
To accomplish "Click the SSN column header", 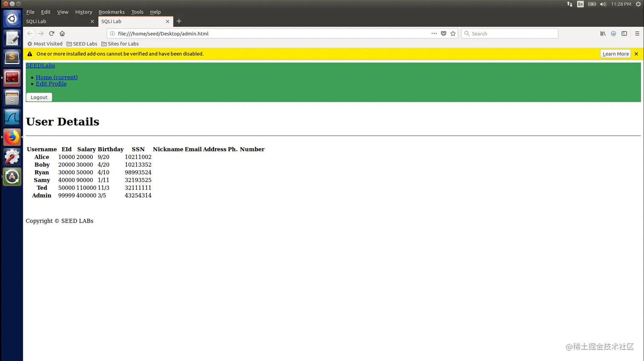I will 138,149.
